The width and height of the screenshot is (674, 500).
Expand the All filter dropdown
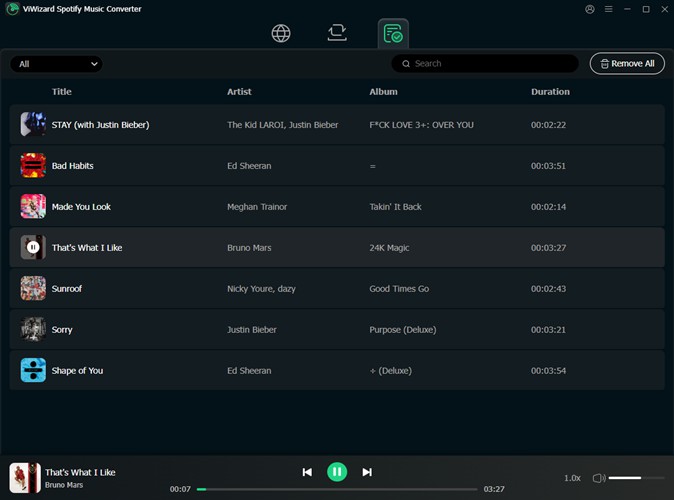57,64
